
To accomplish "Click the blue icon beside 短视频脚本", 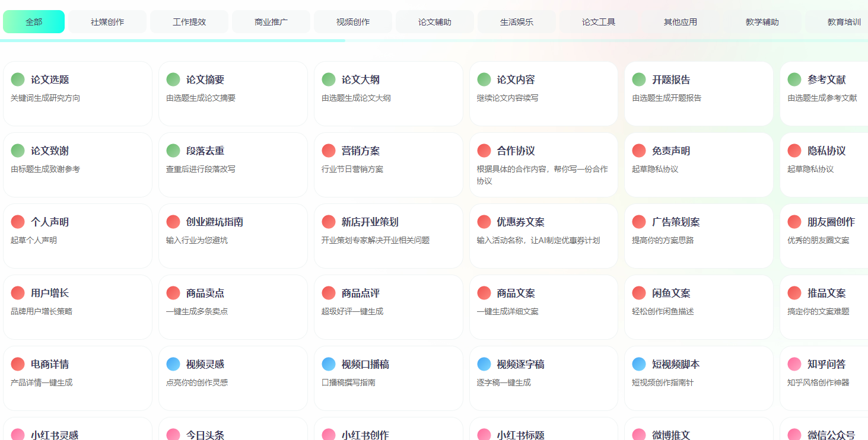I will click(639, 364).
